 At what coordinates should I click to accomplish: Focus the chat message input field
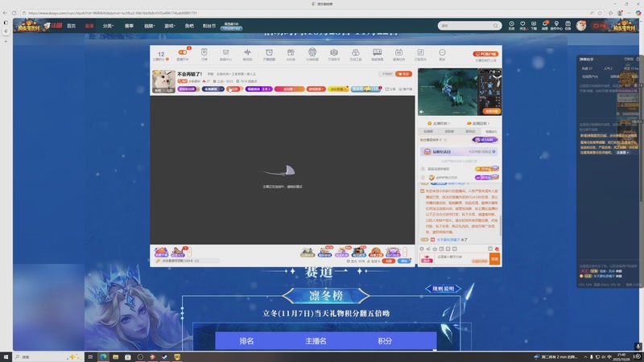click(462, 258)
